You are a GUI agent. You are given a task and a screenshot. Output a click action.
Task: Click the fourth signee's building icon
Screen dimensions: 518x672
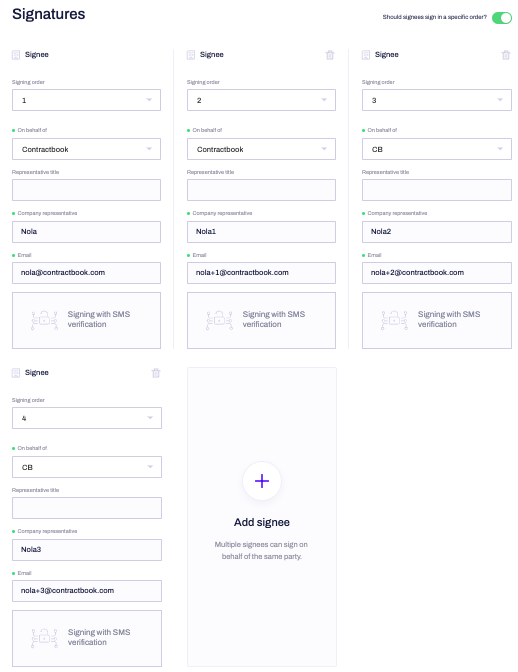click(x=16, y=373)
